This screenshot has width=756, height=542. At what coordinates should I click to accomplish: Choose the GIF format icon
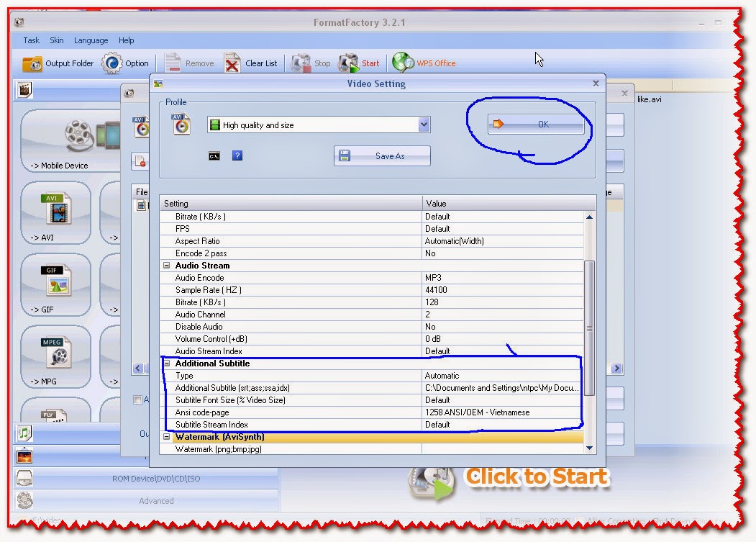58,281
